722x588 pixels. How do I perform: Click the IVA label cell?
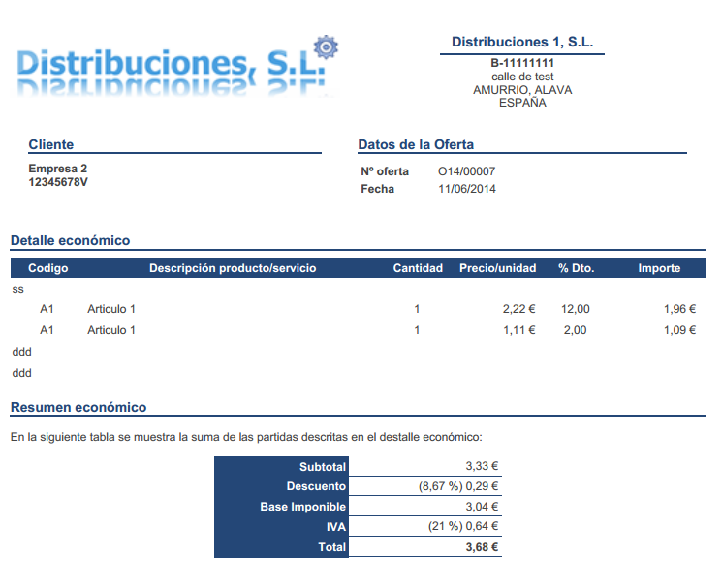[281, 527]
